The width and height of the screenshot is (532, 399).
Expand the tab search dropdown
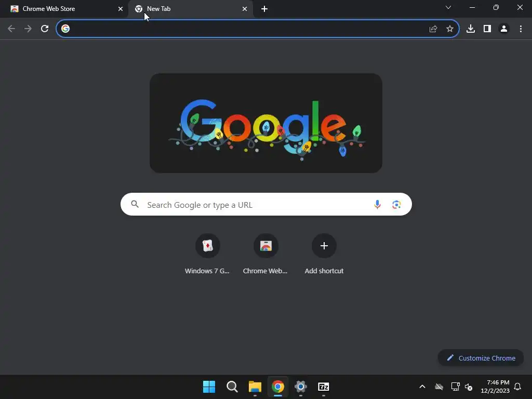(448, 7)
